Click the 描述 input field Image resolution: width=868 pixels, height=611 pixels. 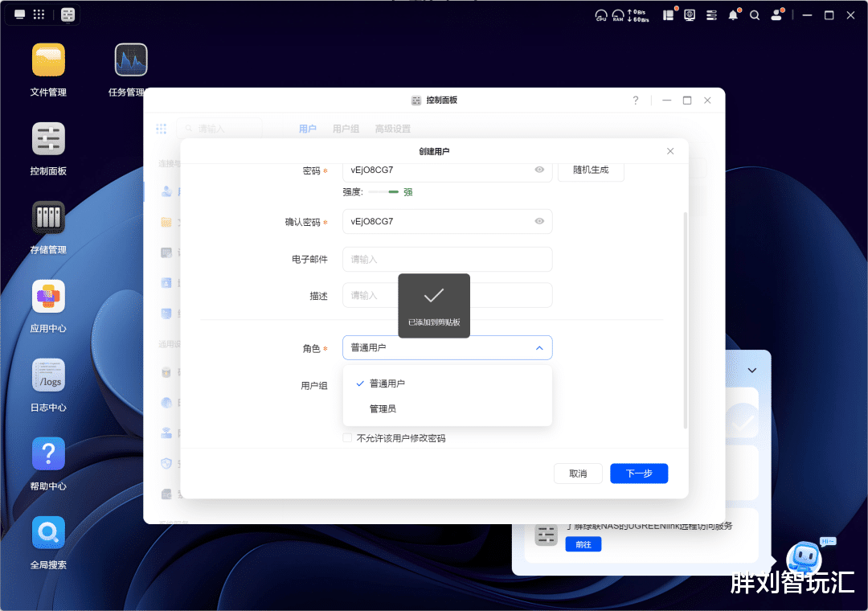[448, 295]
